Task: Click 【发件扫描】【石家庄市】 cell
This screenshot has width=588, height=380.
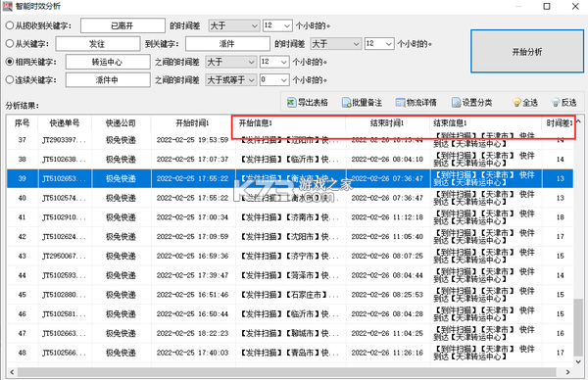Action: point(290,295)
